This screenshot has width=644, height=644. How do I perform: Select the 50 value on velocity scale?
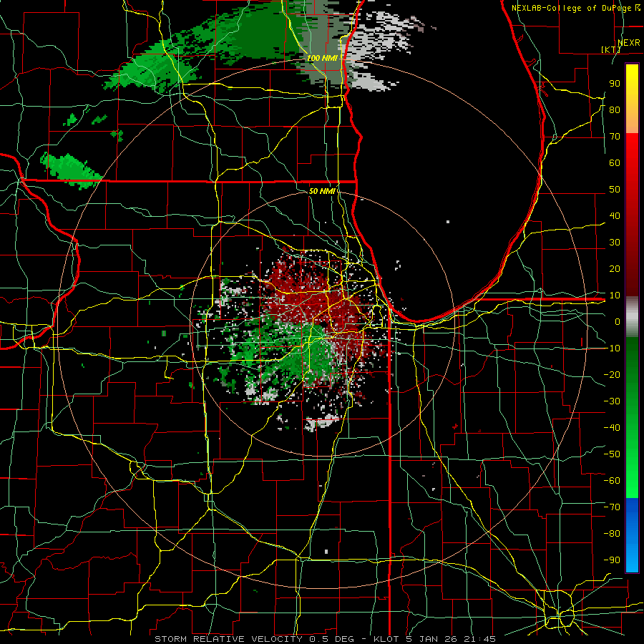(x=615, y=190)
